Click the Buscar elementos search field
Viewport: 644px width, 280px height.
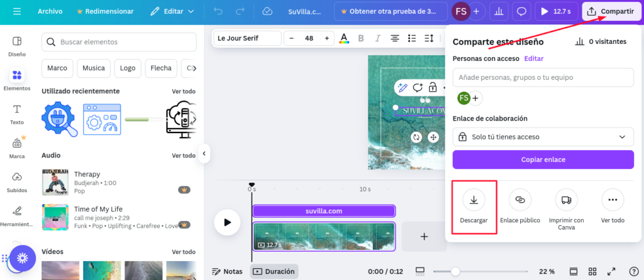119,42
